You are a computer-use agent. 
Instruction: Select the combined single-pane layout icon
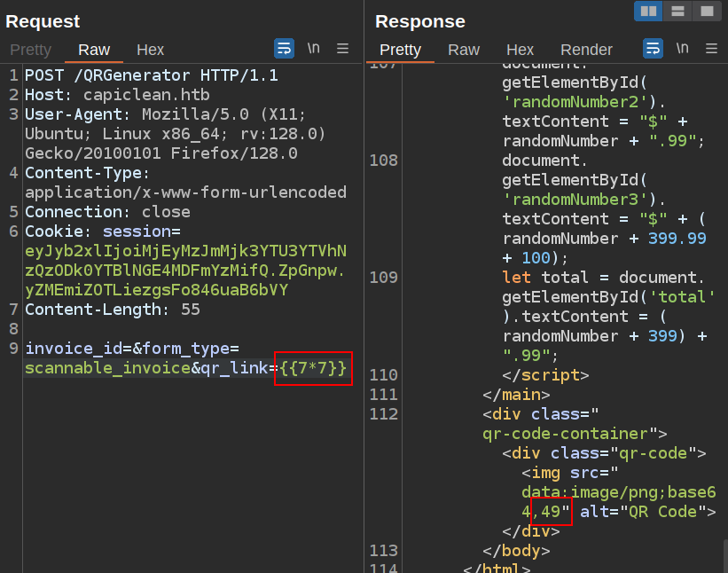click(706, 11)
